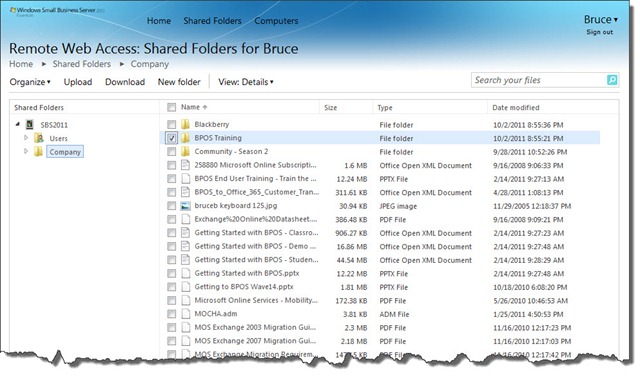640x380 pixels.
Task: Click the MOCHA.adm file icon
Action: click(185, 314)
